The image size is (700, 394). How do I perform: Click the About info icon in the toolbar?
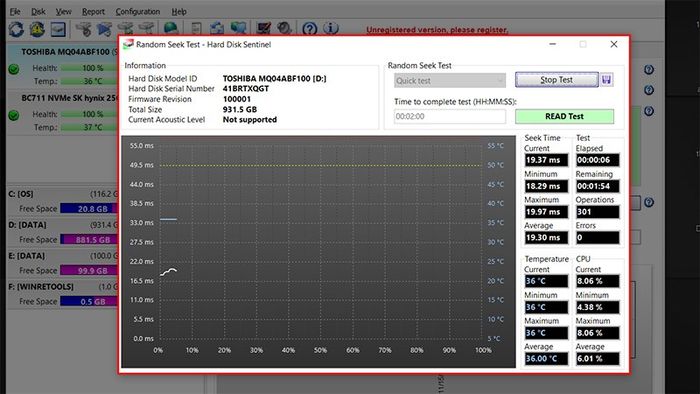[x=330, y=29]
